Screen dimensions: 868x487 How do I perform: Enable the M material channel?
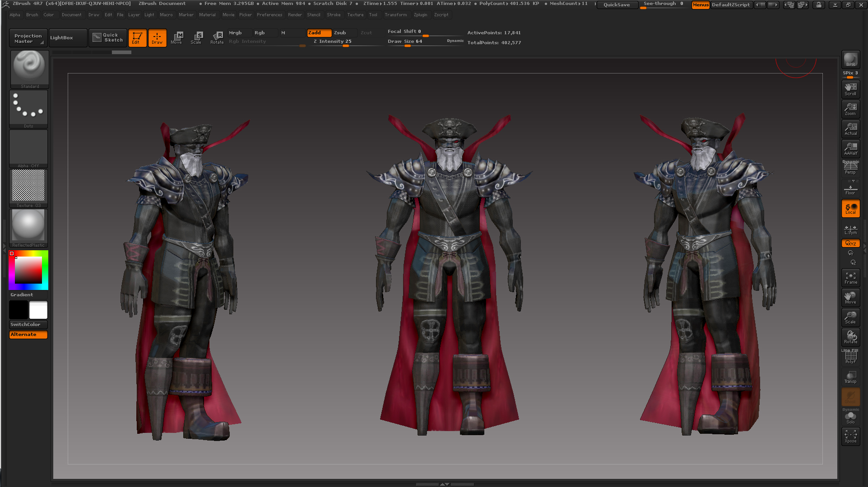[x=292, y=33]
